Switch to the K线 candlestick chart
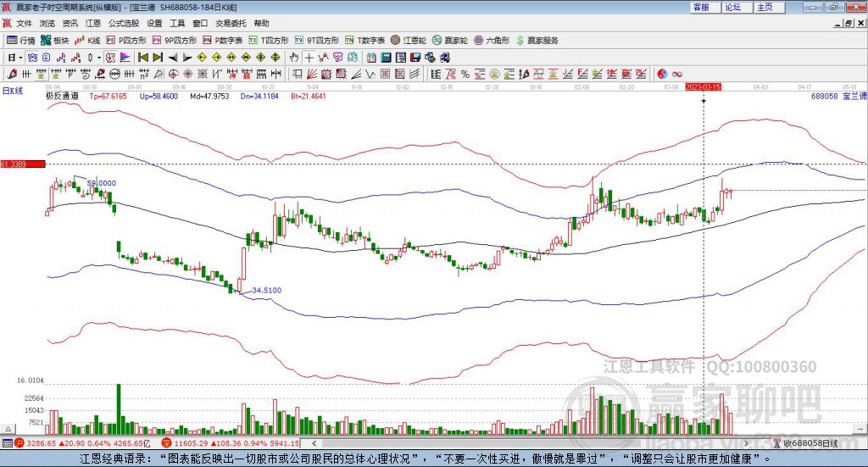Image resolution: width=868 pixels, height=467 pixels. [87, 41]
